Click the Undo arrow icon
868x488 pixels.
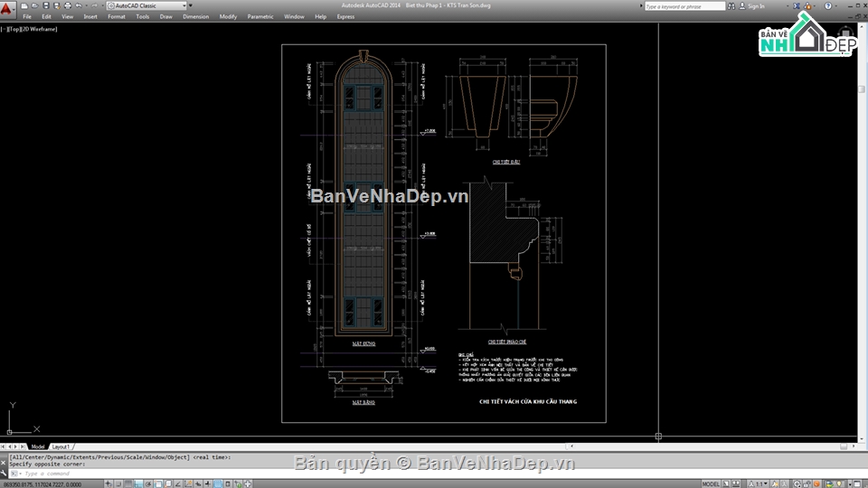[80, 5]
